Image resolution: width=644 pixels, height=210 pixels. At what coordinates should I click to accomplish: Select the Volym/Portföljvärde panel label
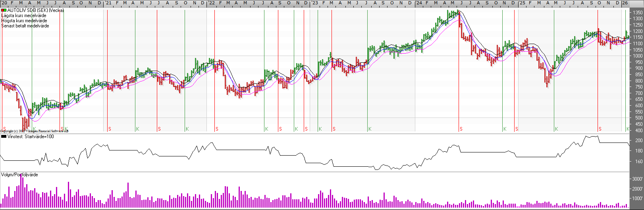tap(19, 175)
